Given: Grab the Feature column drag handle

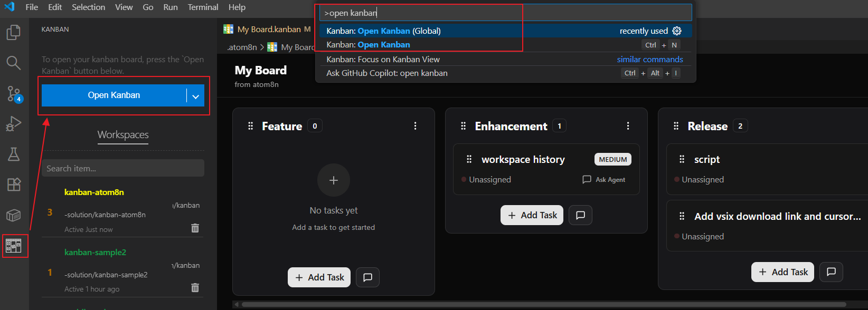Looking at the screenshot, I should pos(251,126).
